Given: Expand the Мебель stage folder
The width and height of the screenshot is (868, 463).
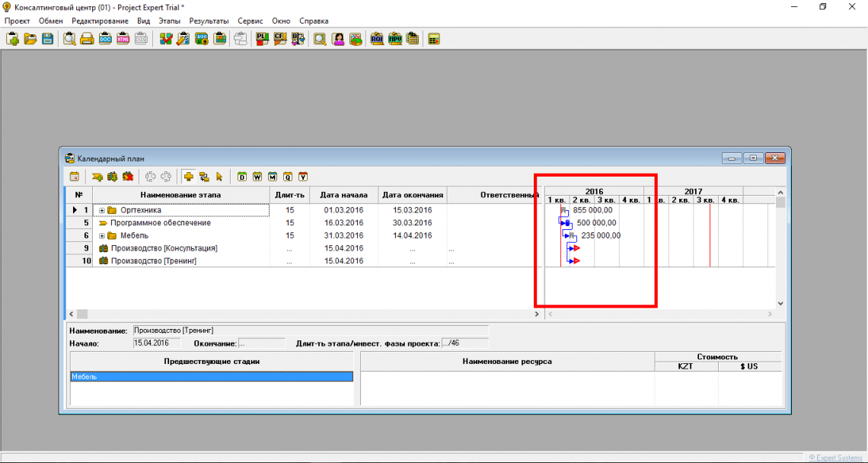Looking at the screenshot, I should click(x=102, y=236).
